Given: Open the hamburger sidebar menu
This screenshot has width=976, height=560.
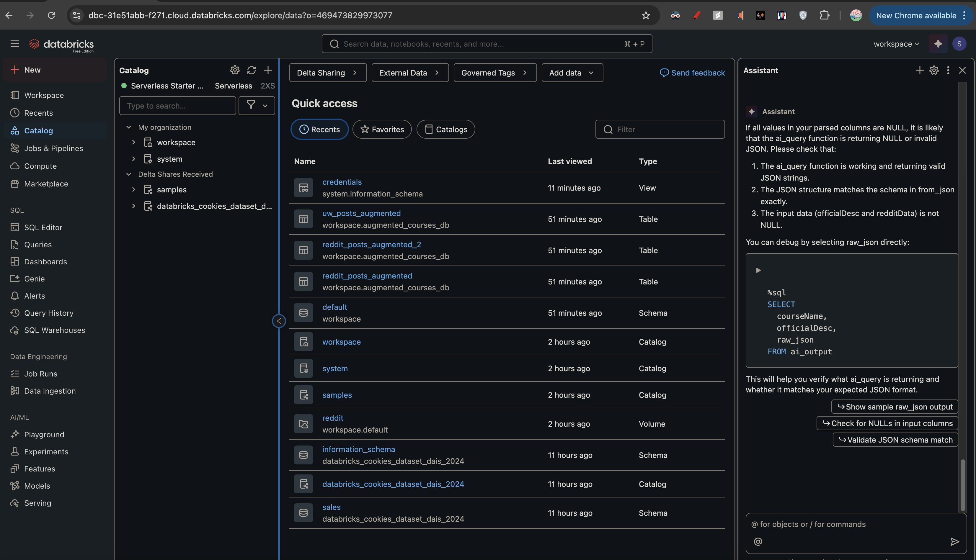Looking at the screenshot, I should 15,44.
